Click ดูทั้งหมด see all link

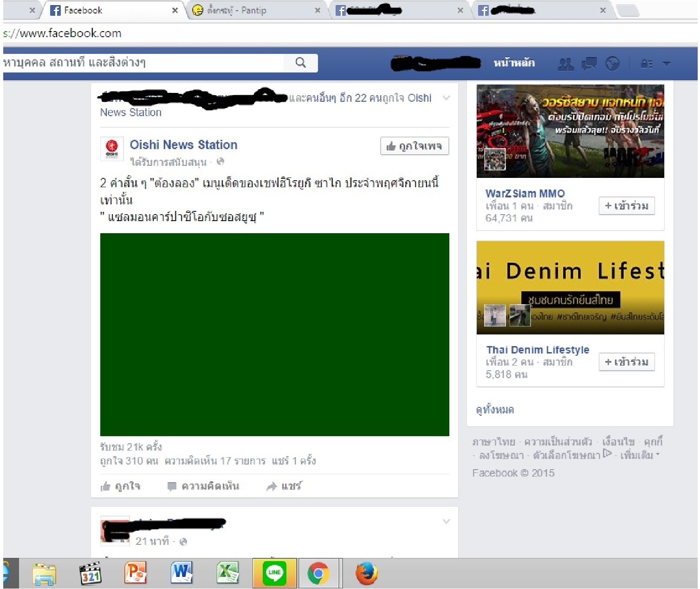tap(495, 410)
